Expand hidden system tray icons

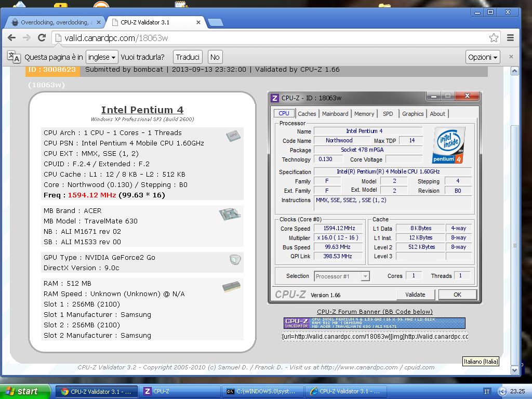coord(503,392)
